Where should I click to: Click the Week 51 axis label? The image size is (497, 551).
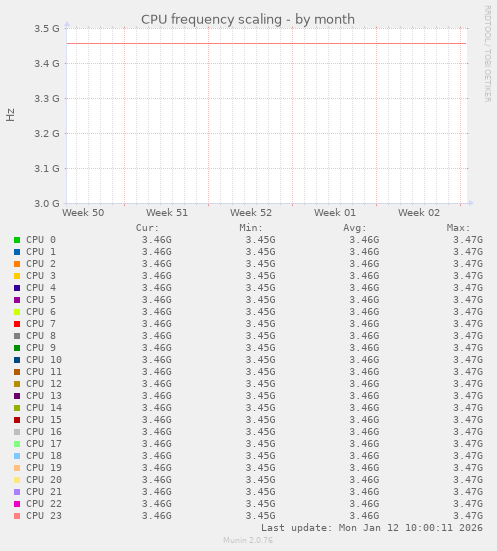167,213
